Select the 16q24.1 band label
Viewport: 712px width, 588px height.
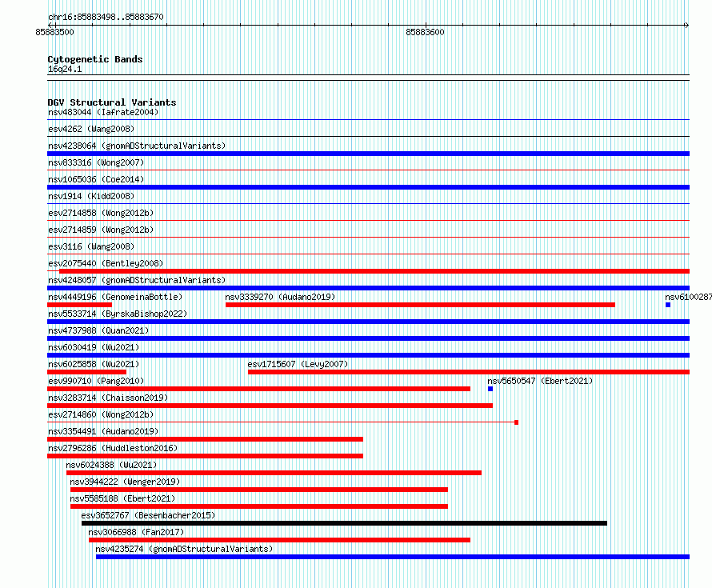click(x=65, y=69)
